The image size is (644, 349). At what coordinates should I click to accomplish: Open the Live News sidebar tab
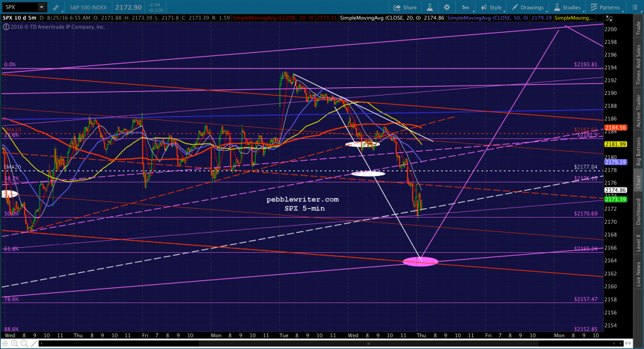tap(638, 274)
